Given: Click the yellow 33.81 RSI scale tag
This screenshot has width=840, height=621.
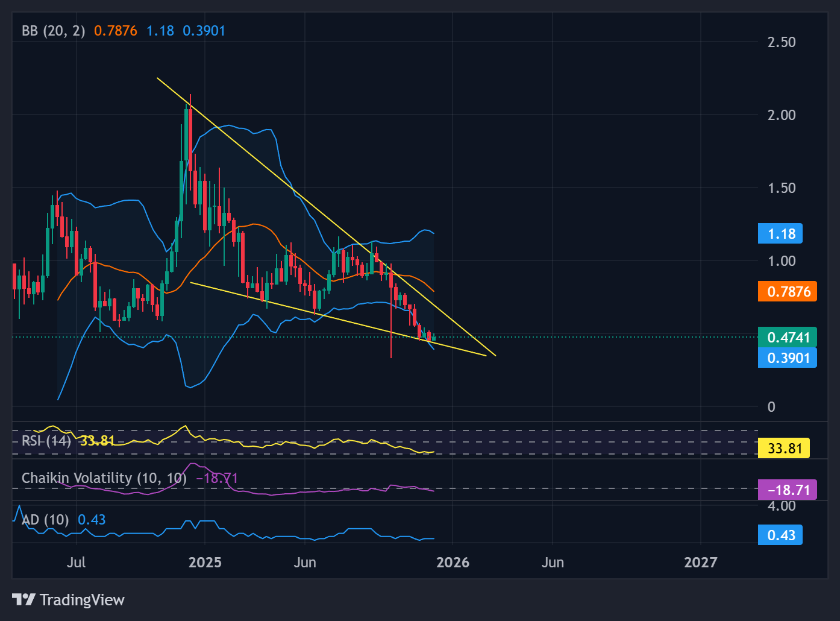Looking at the screenshot, I should (x=784, y=449).
